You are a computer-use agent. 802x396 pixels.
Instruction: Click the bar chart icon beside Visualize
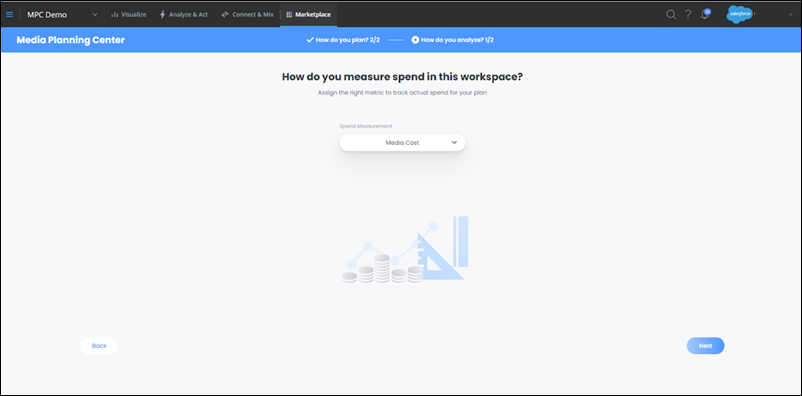115,14
